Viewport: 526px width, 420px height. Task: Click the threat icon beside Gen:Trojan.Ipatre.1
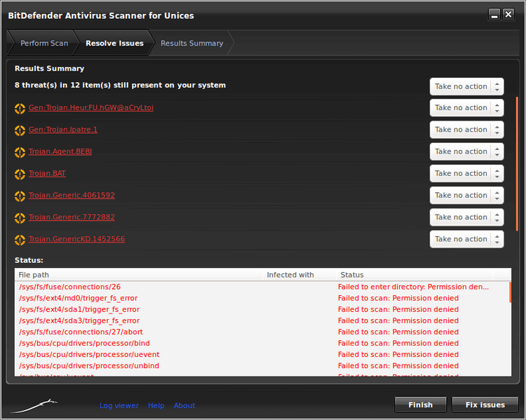(x=20, y=130)
